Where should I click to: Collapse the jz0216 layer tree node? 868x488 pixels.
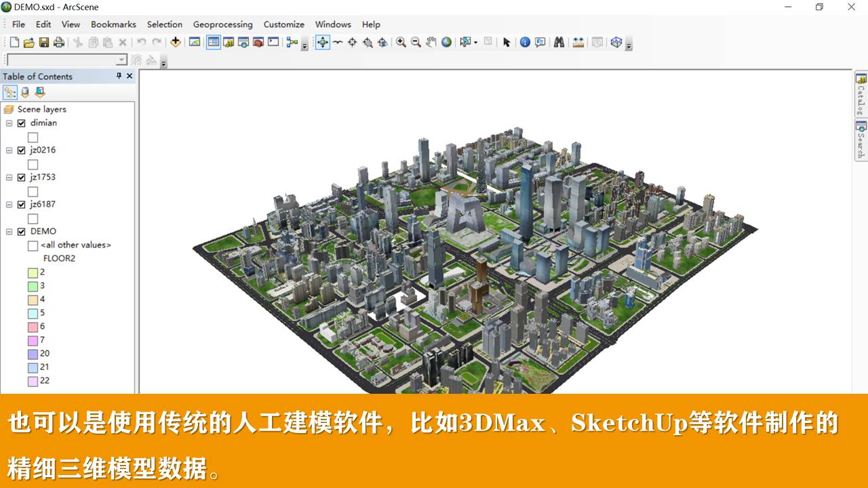[x=9, y=150]
